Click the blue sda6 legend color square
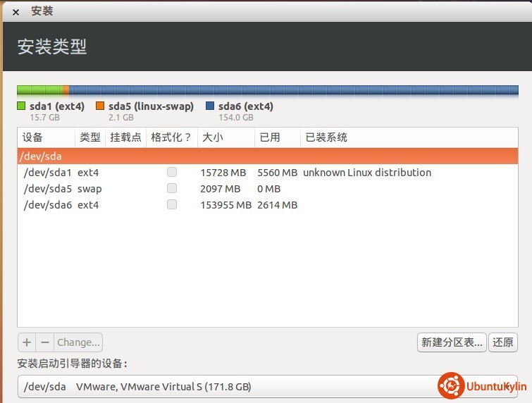Screen dimensions: 532x403 coord(210,106)
